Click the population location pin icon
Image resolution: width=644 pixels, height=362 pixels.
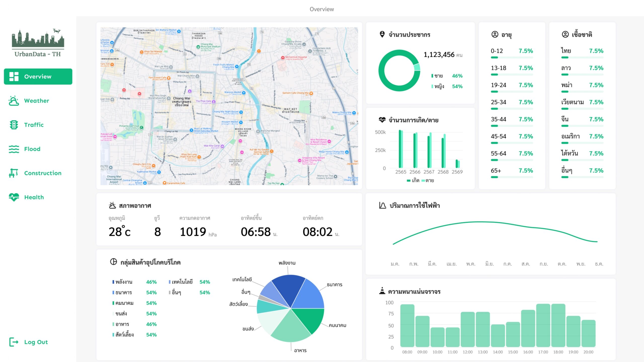tap(382, 34)
